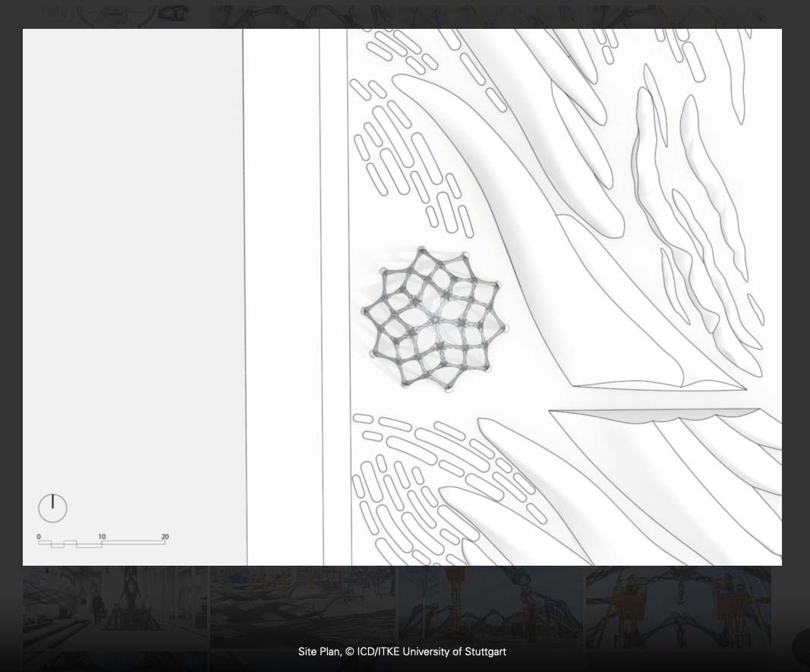810x672 pixels.
Task: Click the round dark button at bottom-right edge
Action: 801,648
